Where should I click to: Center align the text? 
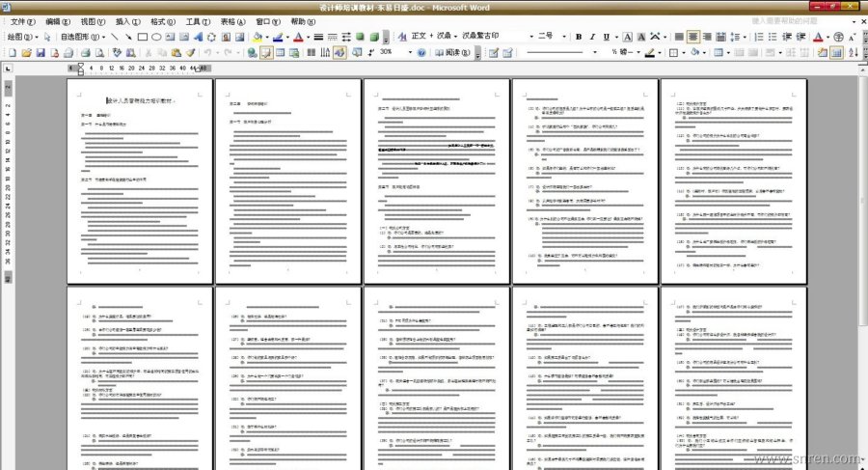693,37
